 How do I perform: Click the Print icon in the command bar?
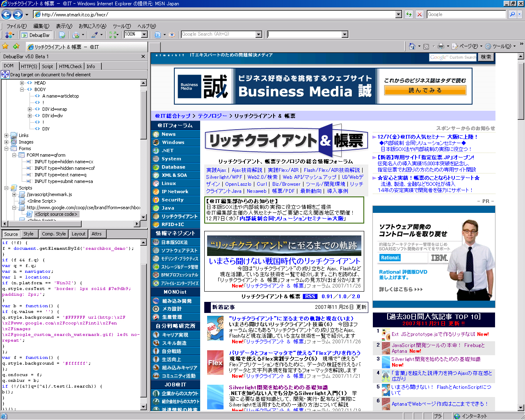pos(441,46)
